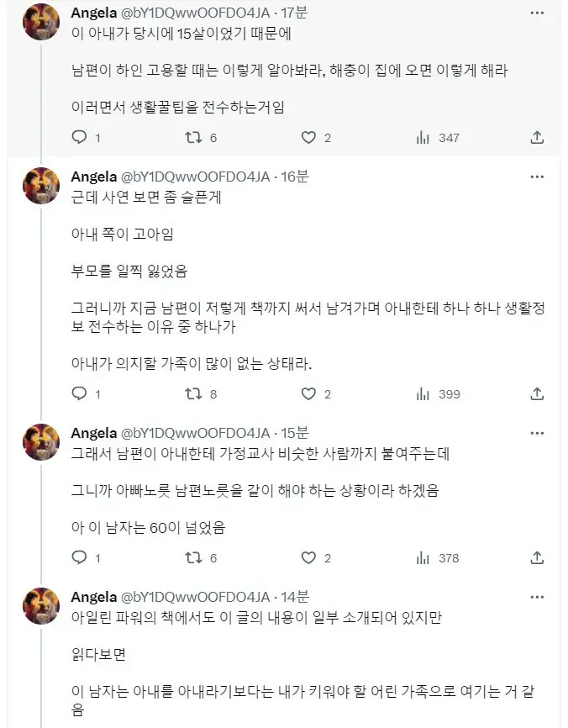568x728 pixels.
Task: Retweet the tweet with 8 retweets
Action: (194, 393)
